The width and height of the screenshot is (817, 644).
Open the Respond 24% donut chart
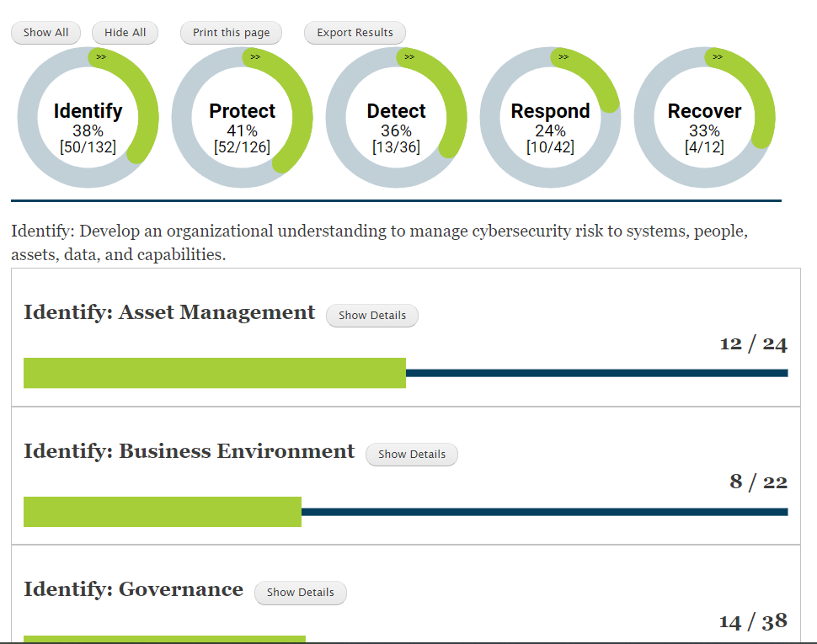point(550,119)
